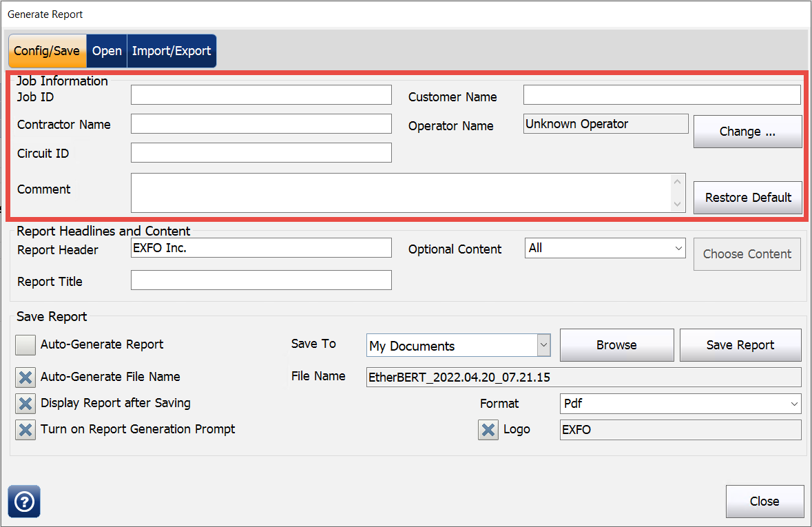Click the Report Title input field
This screenshot has width=812, height=527.
coord(261,280)
